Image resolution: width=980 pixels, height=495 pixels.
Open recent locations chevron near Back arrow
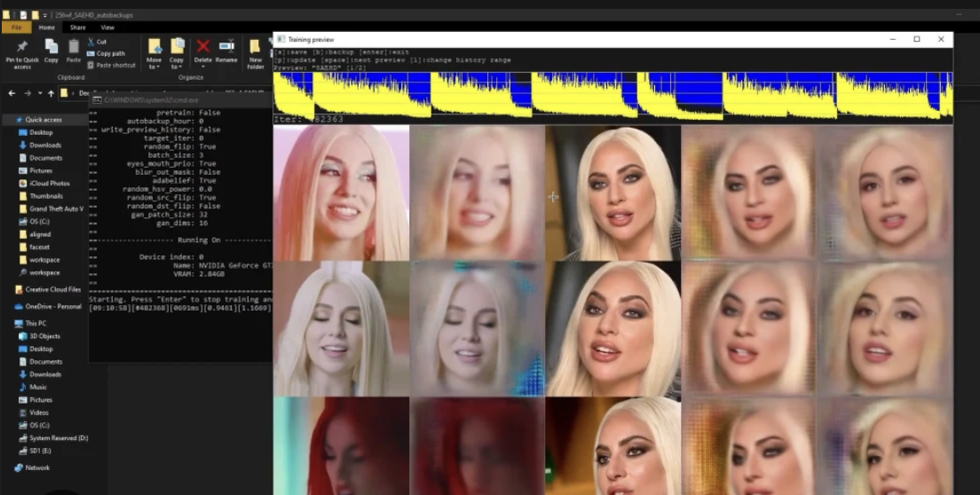40,93
